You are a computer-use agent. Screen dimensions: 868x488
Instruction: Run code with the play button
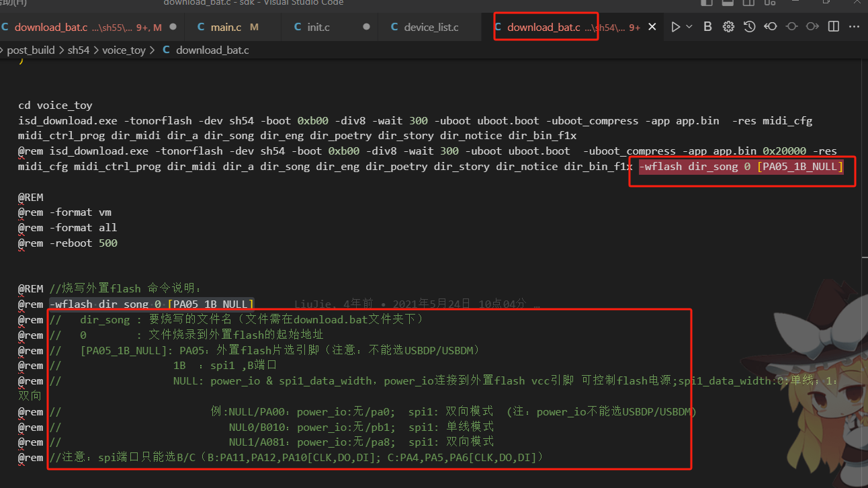click(x=675, y=27)
